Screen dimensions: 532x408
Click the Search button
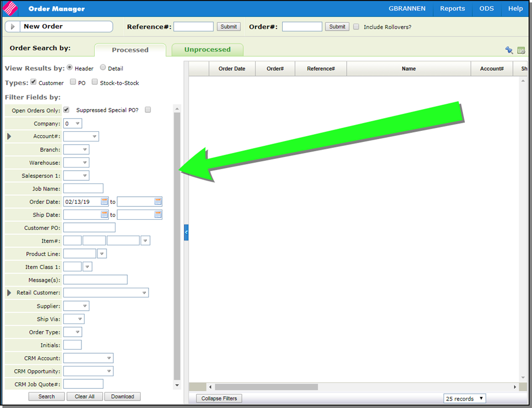(x=46, y=396)
